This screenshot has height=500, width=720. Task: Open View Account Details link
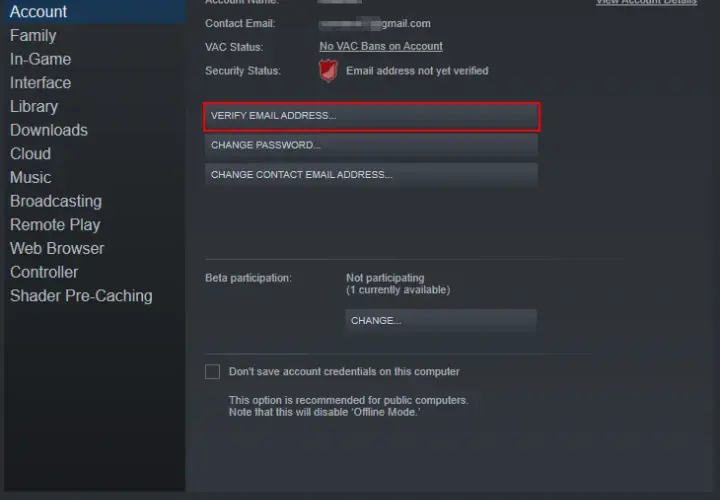(x=647, y=2)
